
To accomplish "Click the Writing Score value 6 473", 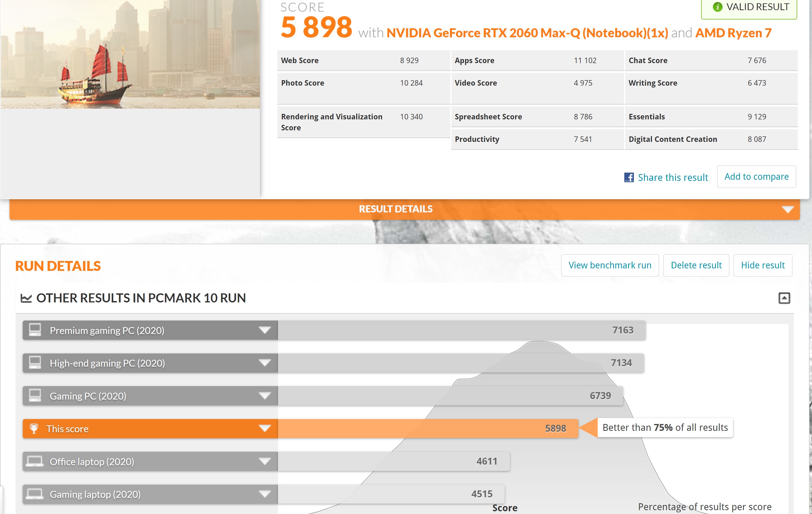I will click(x=757, y=83).
